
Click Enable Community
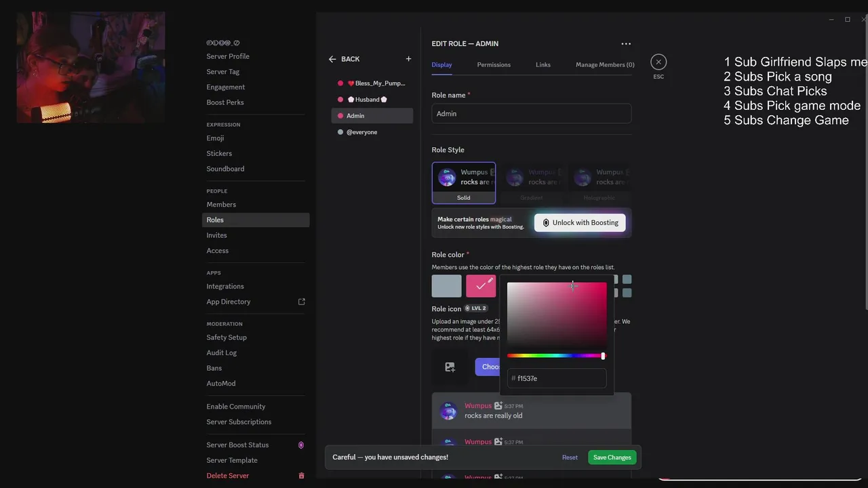[x=236, y=407]
